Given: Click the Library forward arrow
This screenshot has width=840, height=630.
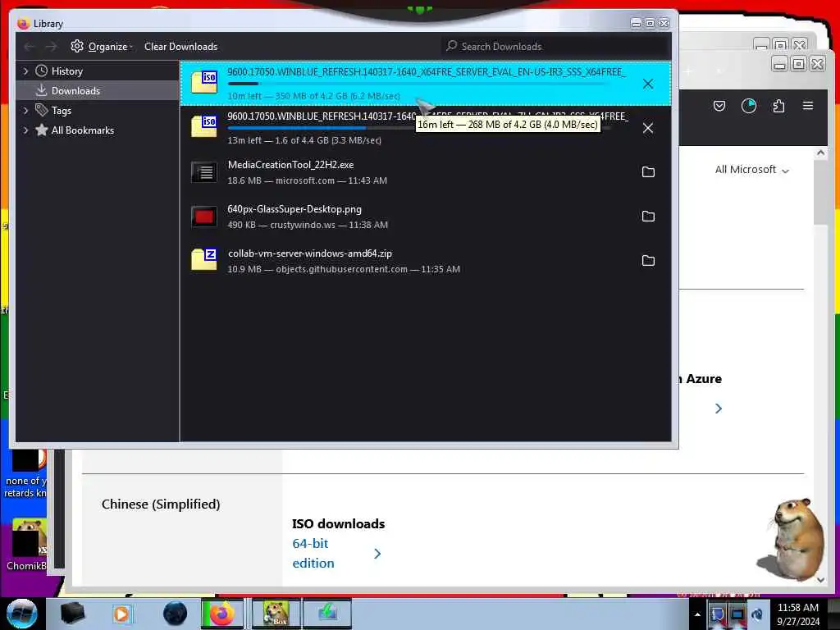Looking at the screenshot, I should pos(51,47).
